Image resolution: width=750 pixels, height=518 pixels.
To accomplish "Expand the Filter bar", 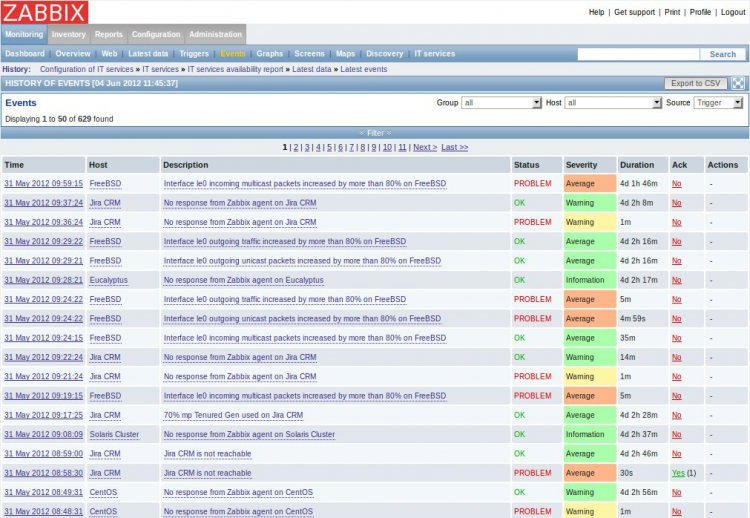I will tap(375, 133).
